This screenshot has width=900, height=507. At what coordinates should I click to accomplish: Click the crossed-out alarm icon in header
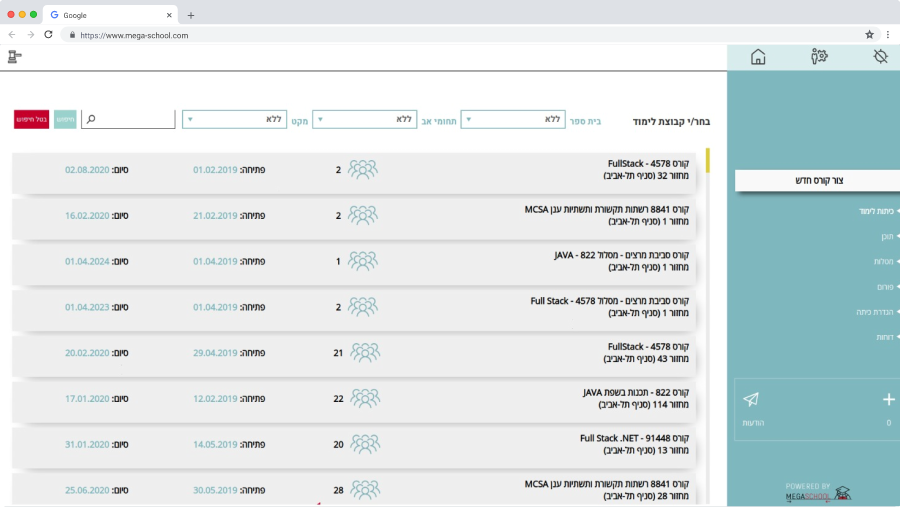[880, 56]
